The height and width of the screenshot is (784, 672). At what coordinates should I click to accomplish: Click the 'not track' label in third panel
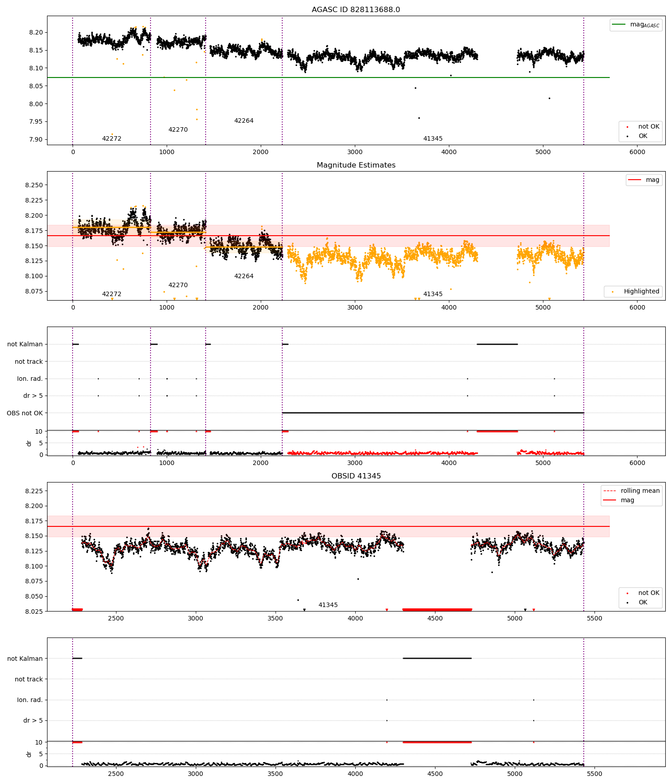click(29, 362)
